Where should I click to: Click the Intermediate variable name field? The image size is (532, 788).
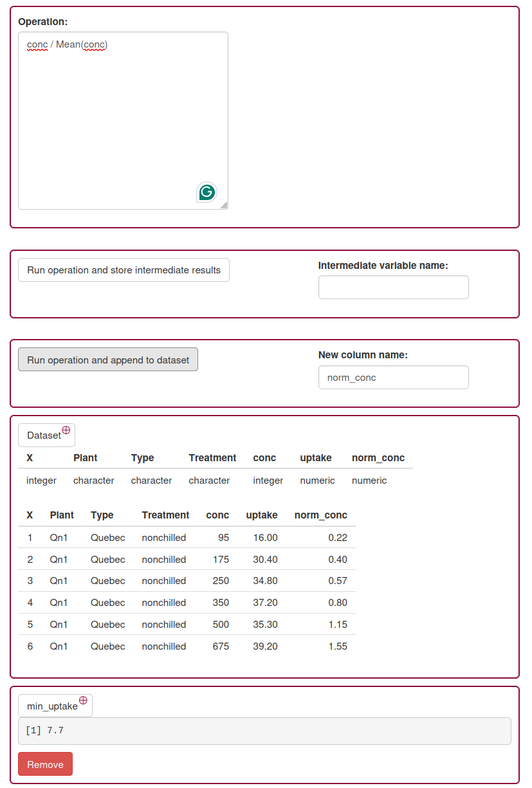(x=393, y=288)
